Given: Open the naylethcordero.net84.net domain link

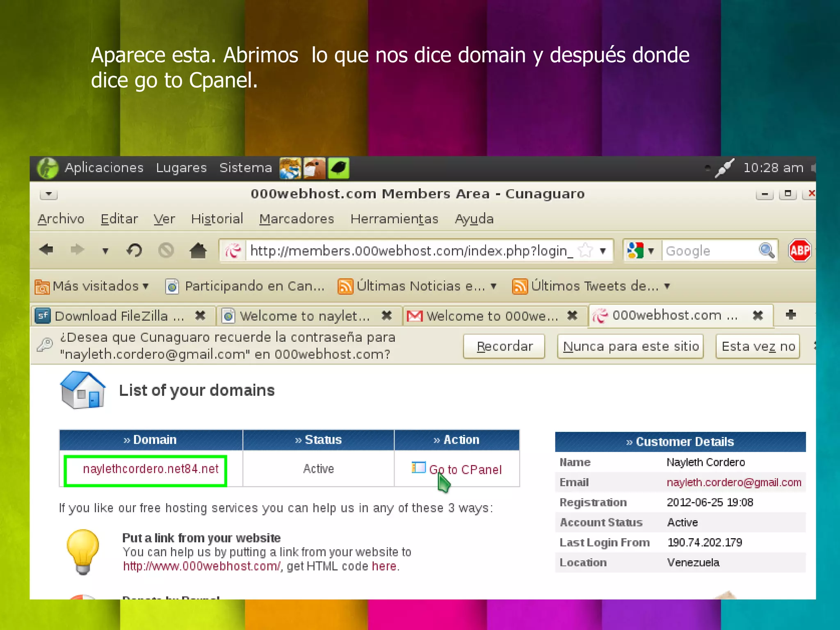Looking at the screenshot, I should click(x=151, y=469).
